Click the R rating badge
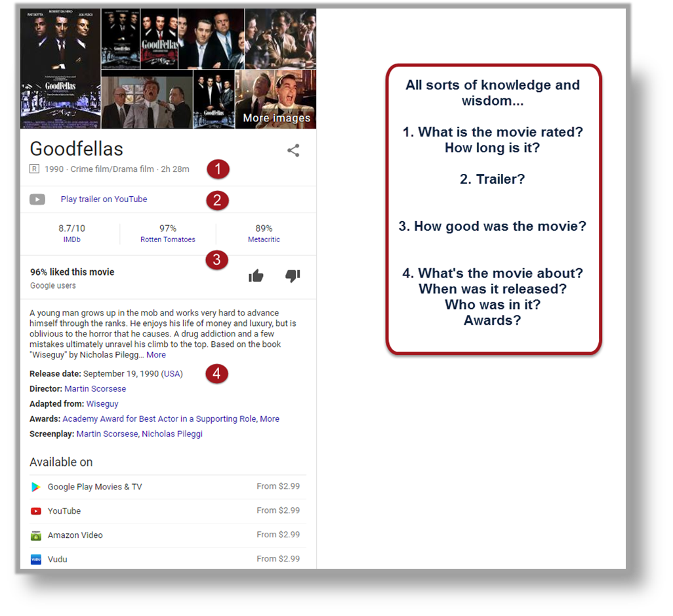673x616 pixels. [34, 169]
